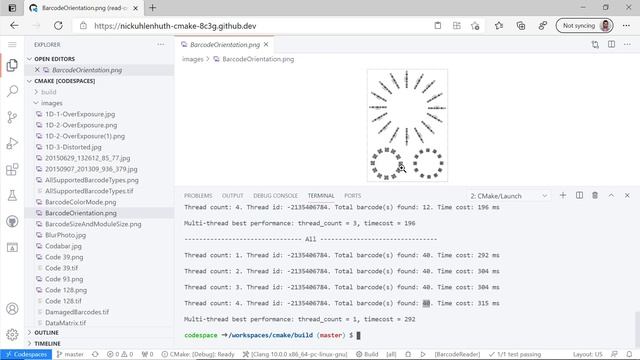Open the Run and Debug view
640x360 pixels.
pyautogui.click(x=12, y=143)
